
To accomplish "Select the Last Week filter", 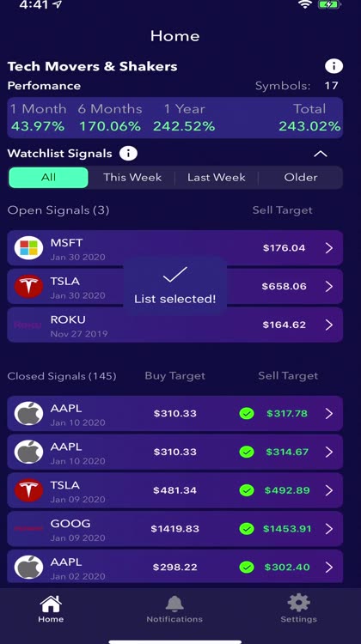I will point(217,178).
